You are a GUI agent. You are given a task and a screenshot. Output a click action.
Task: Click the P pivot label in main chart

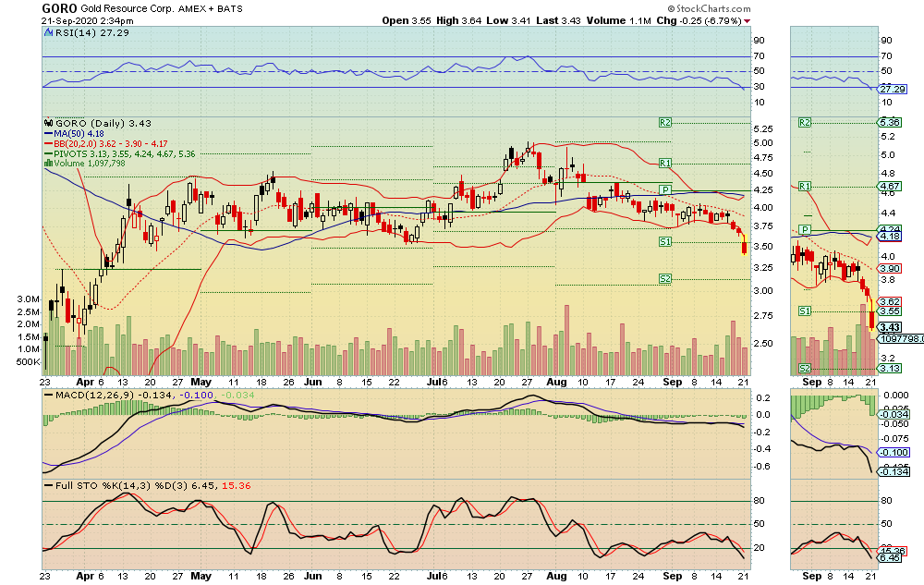[x=665, y=189]
